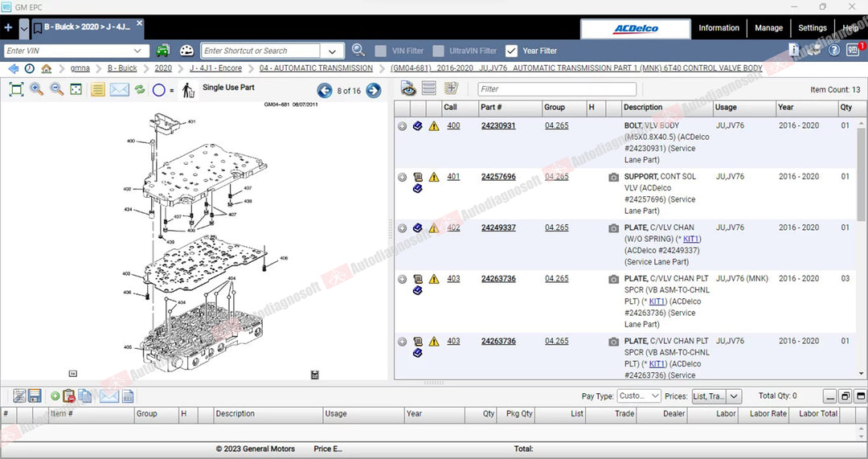The height and width of the screenshot is (459, 868).
Task: Open the tab list dropdown beside plus
Action: click(x=24, y=27)
